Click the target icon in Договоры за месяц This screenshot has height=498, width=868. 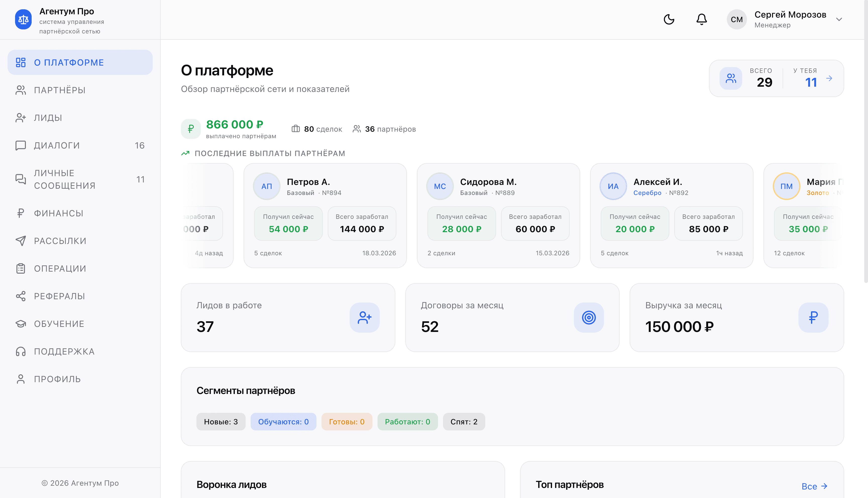click(589, 317)
